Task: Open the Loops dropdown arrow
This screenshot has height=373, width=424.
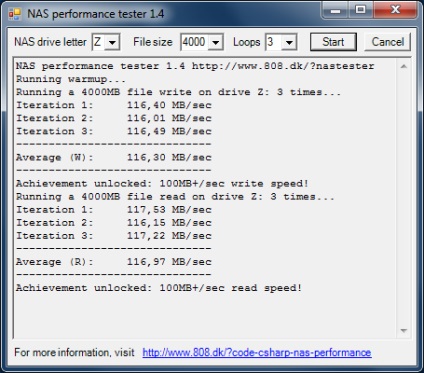Action: pyautogui.click(x=289, y=42)
